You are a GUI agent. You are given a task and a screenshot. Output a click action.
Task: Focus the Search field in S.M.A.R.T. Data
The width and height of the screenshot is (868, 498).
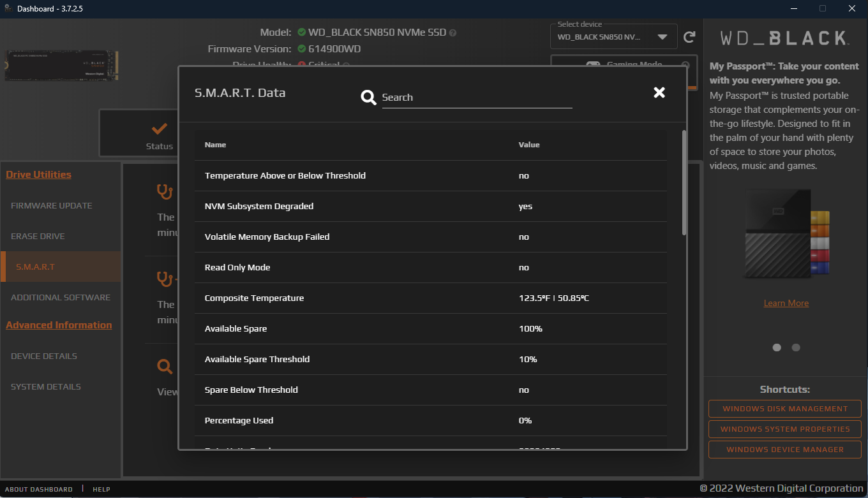(476, 98)
